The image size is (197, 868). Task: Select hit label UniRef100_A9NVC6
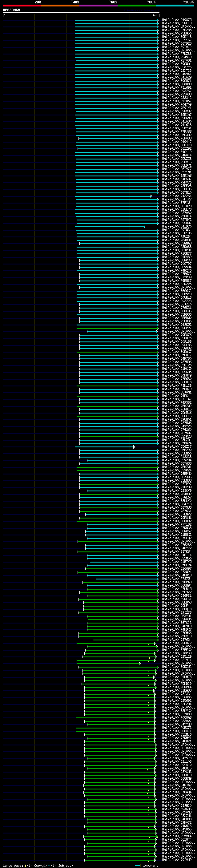coord(176,182)
